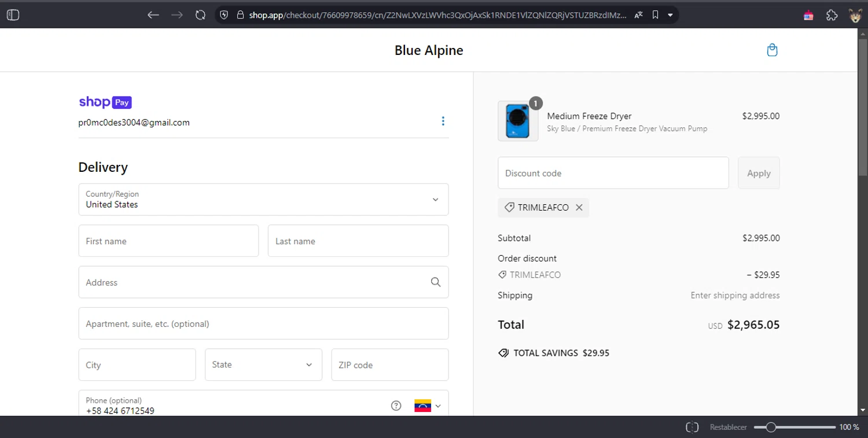Click the TRIMLEAFCO tag icon in chip
The height and width of the screenshot is (438, 868).
(509, 208)
